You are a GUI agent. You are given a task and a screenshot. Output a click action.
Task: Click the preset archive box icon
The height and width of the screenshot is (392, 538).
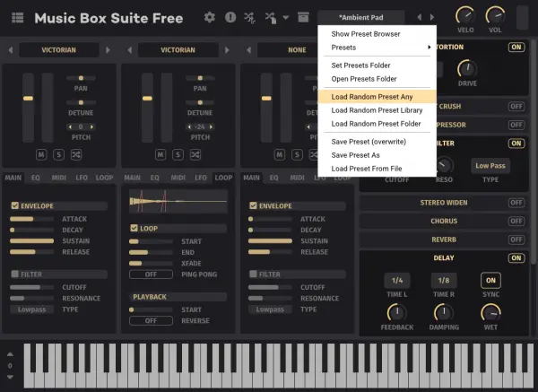point(303,17)
